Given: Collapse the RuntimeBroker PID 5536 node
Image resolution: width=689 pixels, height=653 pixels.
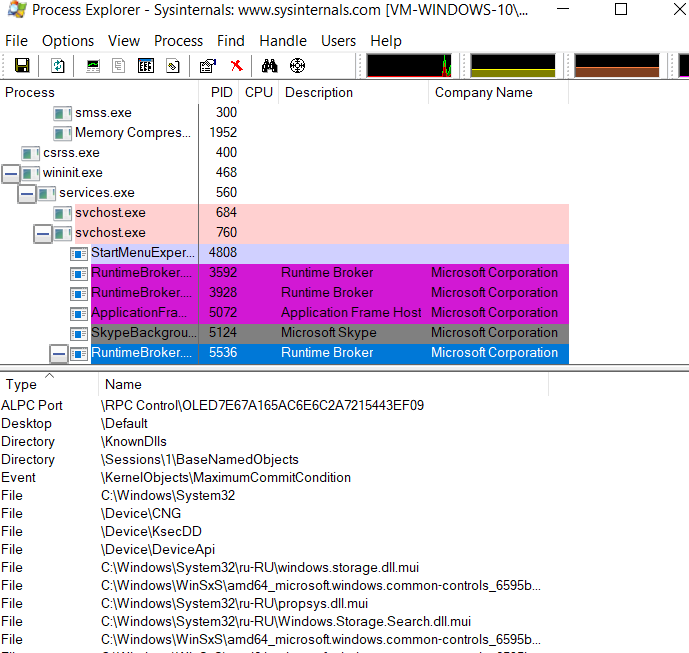Looking at the screenshot, I should (x=59, y=354).
